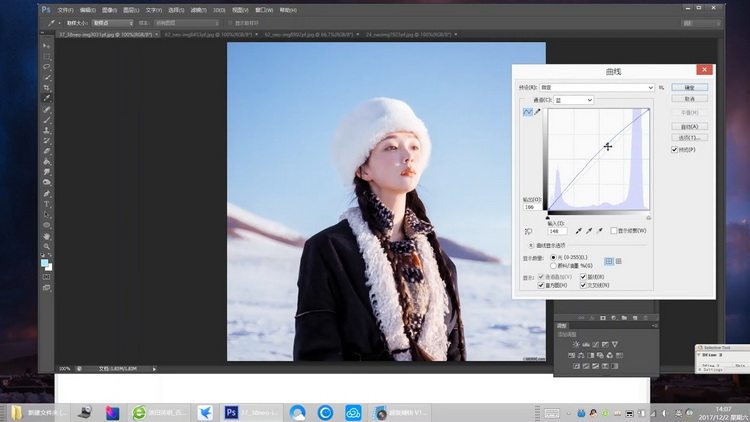Image resolution: width=750 pixels, height=422 pixels.
Task: Enable Show Clipping (显示修剪) checkbox
Action: pos(614,231)
